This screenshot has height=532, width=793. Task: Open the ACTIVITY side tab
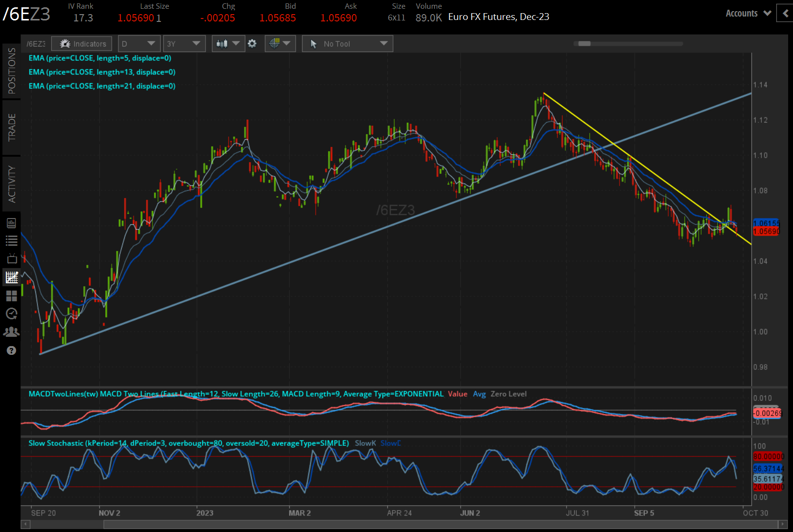[12, 184]
